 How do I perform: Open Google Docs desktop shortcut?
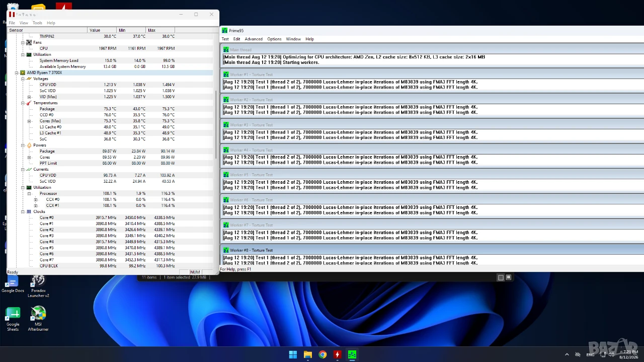13,284
